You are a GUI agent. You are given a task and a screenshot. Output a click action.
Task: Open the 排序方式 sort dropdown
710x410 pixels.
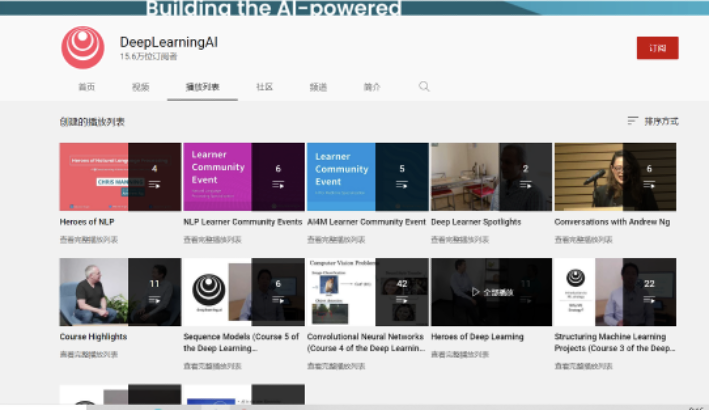653,121
